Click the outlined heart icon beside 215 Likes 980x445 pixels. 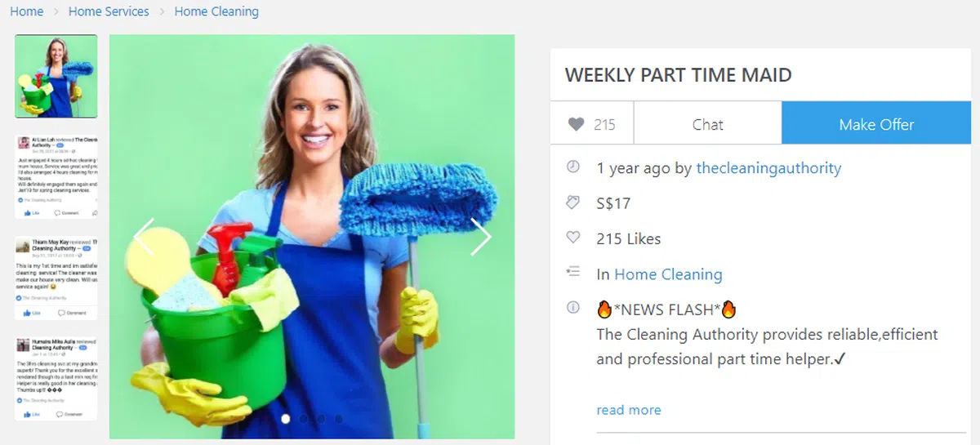[x=573, y=238]
